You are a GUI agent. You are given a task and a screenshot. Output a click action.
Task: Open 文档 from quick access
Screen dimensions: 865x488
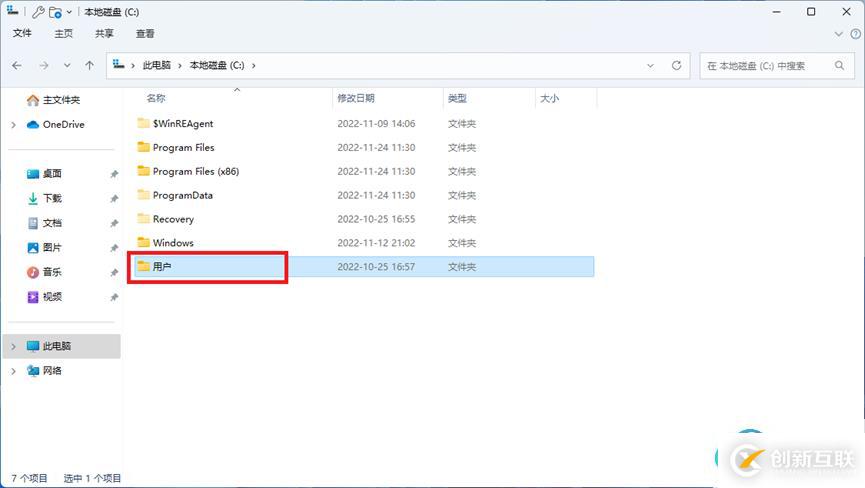point(52,223)
